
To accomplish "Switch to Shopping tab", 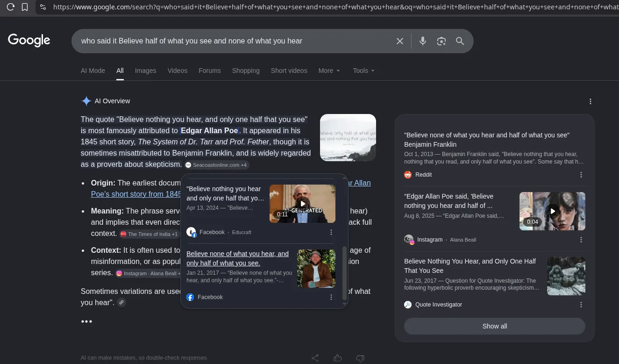I will point(246,71).
